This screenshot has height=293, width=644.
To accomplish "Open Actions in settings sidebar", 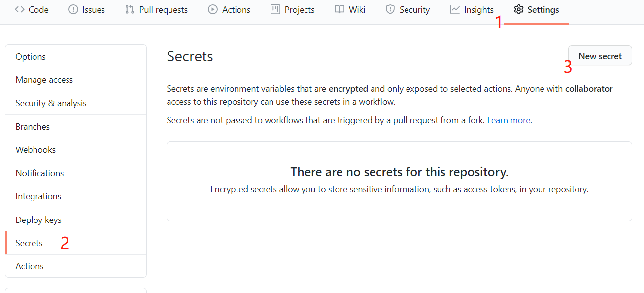I will [x=76, y=266].
